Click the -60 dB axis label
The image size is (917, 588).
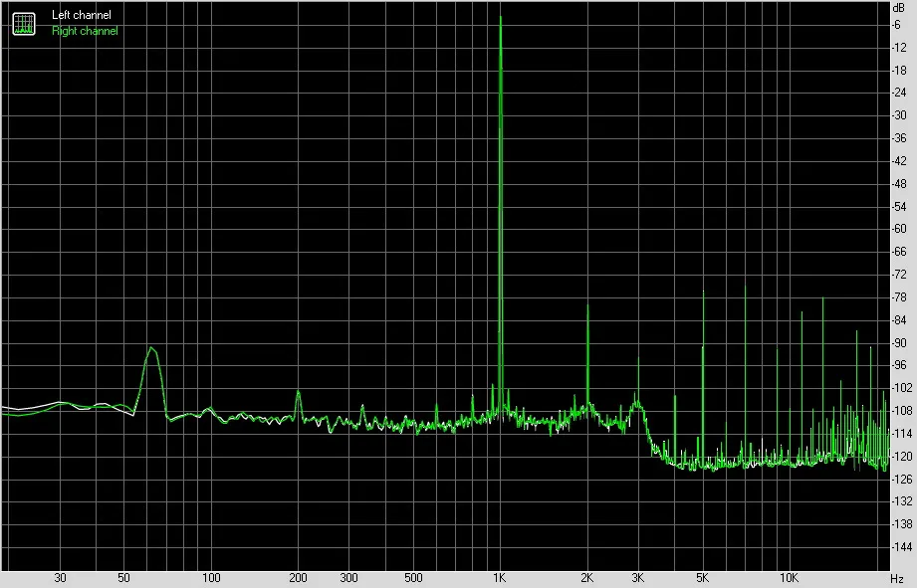pyautogui.click(x=899, y=229)
